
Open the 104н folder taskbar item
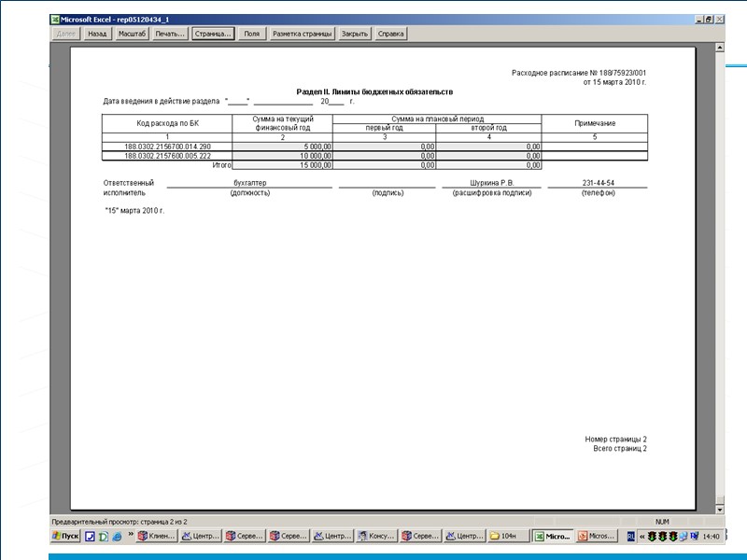coord(509,536)
